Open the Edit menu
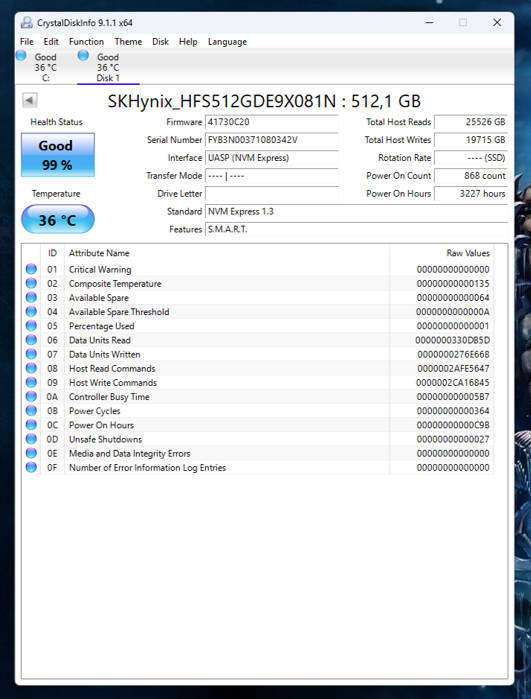531x699 pixels. click(51, 41)
